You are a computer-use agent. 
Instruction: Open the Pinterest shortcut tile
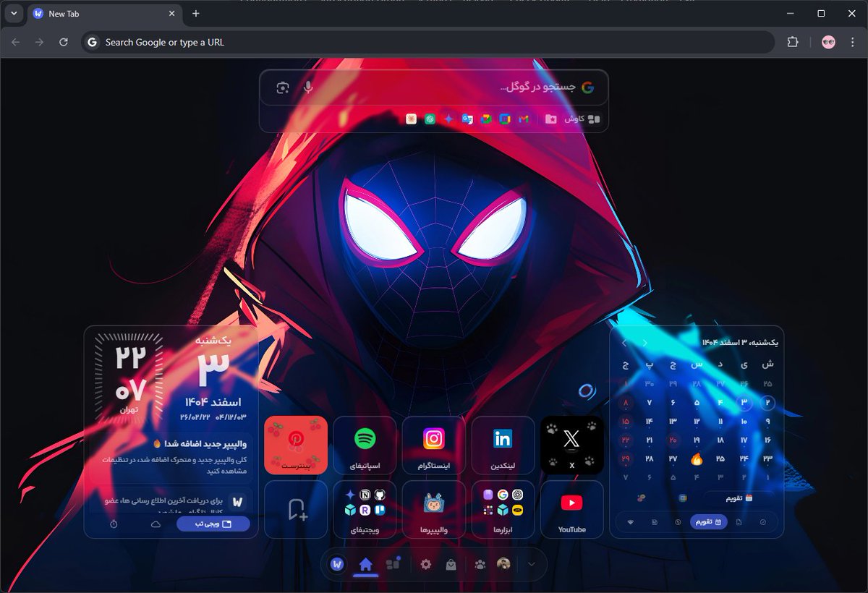tap(296, 445)
